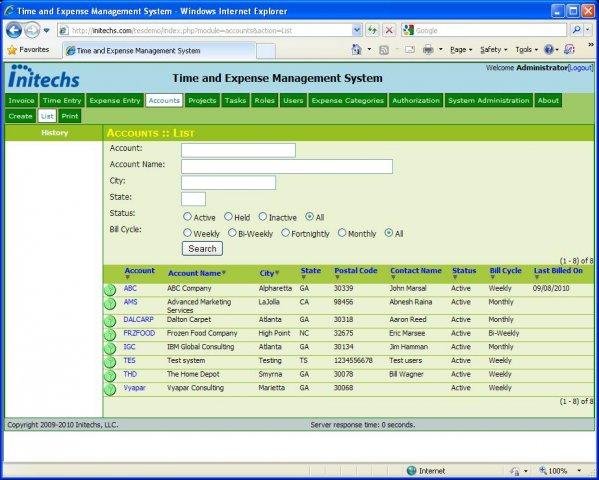Click the green icon beside ABC account
Screen dimensions: 599x480
(110, 290)
